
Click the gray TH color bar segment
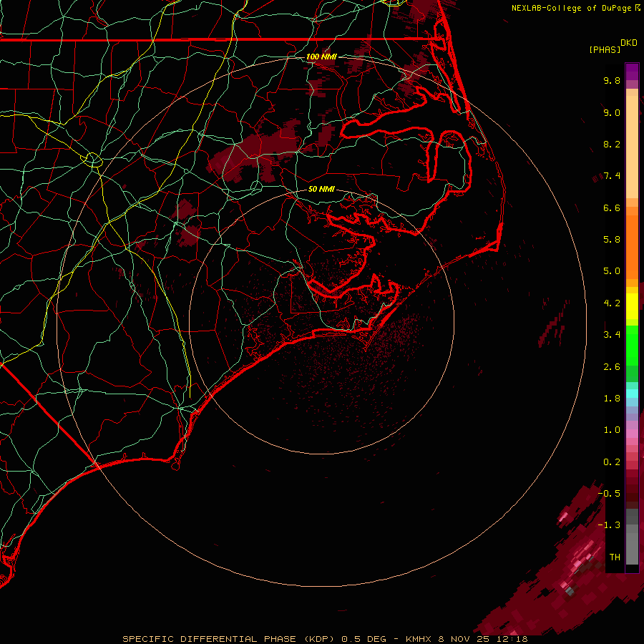pos(632,550)
